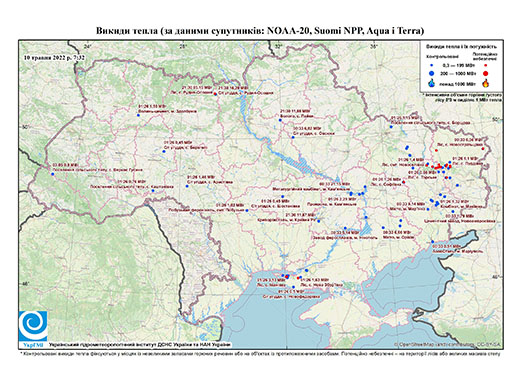This screenshot has width=520, height=368.
Task: Click the map title mentioning NOAA-20, Suomi NPP
Action: pyautogui.click(x=260, y=31)
